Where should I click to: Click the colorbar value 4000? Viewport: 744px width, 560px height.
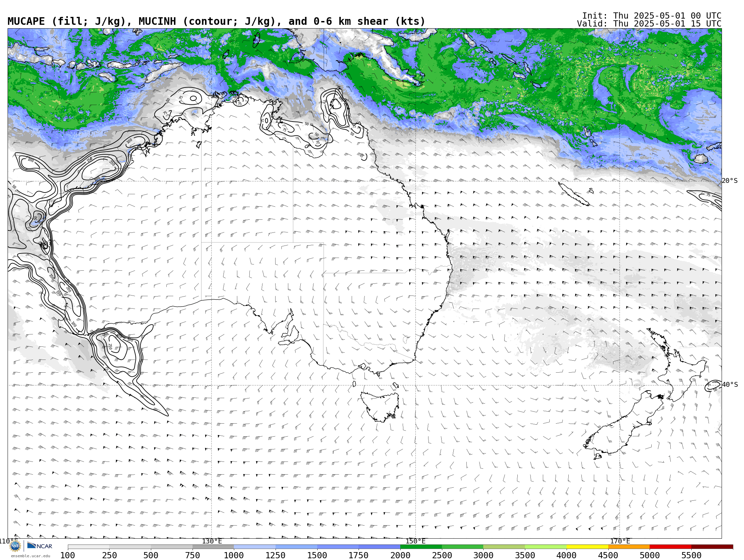click(567, 556)
